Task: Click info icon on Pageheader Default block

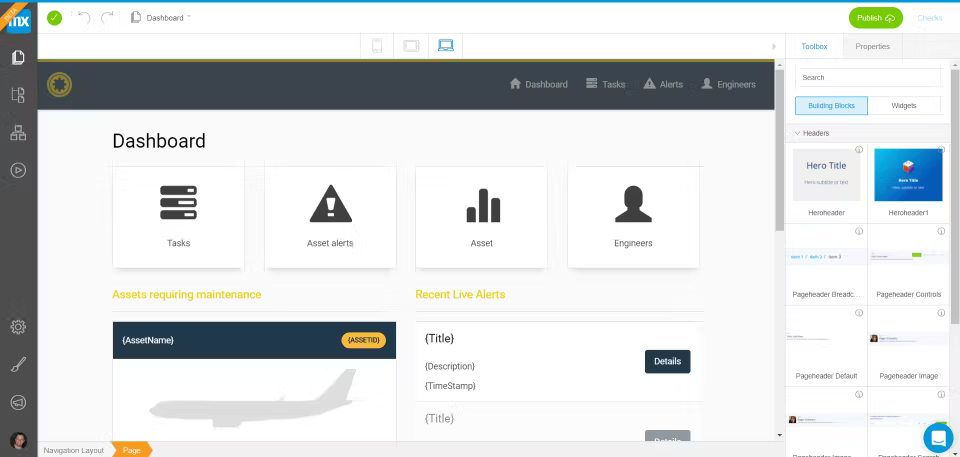Action: tap(859, 313)
